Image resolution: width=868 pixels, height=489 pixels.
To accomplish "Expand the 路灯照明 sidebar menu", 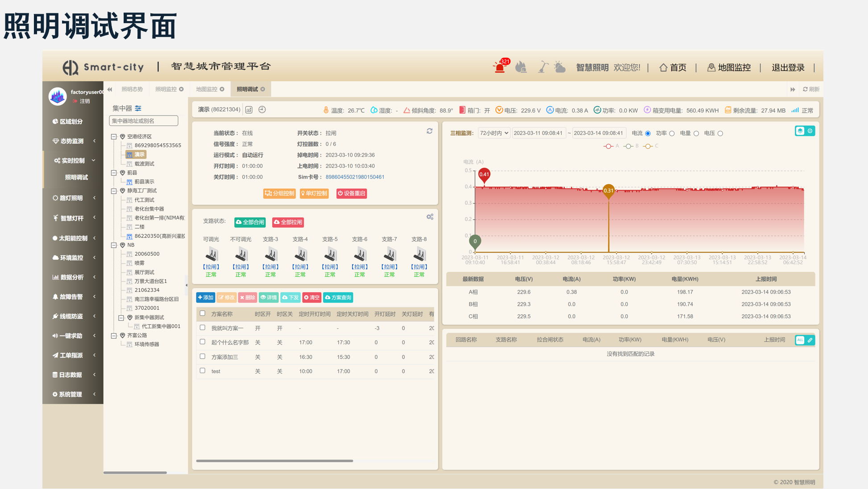I will [x=73, y=198].
